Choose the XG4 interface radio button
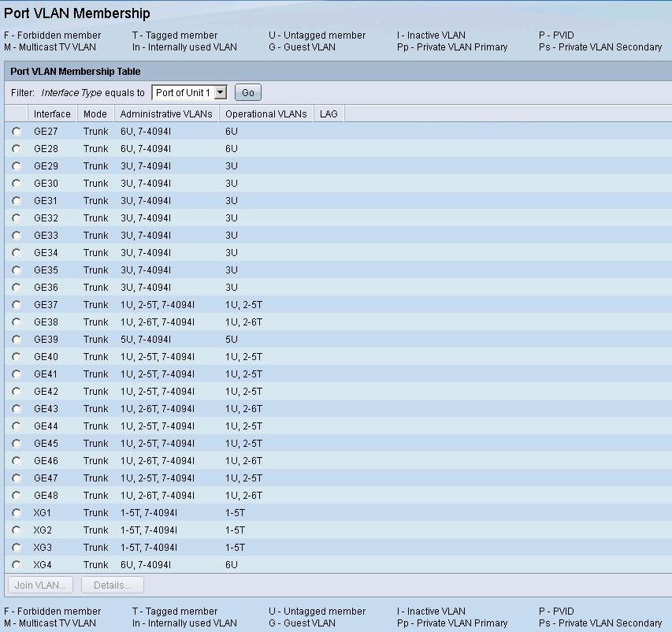Screen dimensions: 672x632 17,565
